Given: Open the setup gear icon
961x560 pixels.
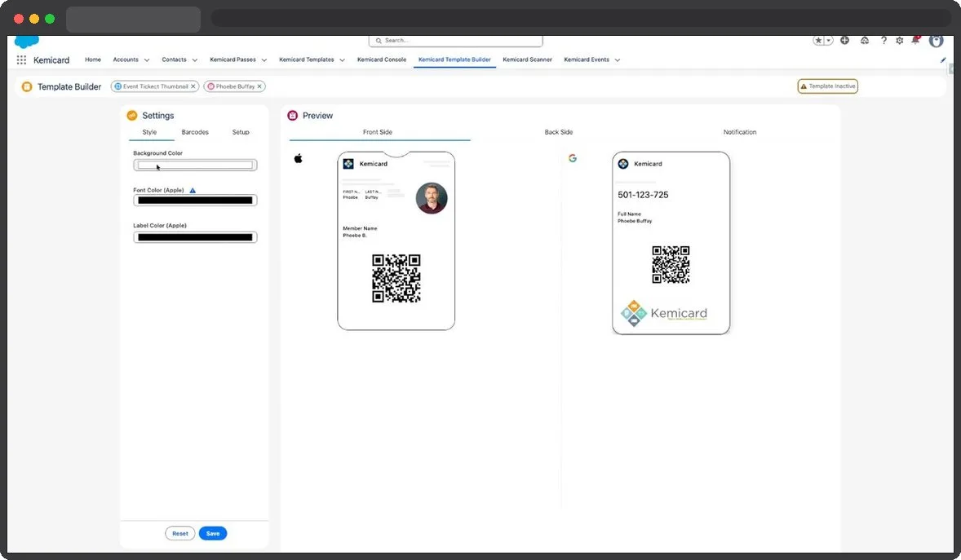Looking at the screenshot, I should 900,41.
